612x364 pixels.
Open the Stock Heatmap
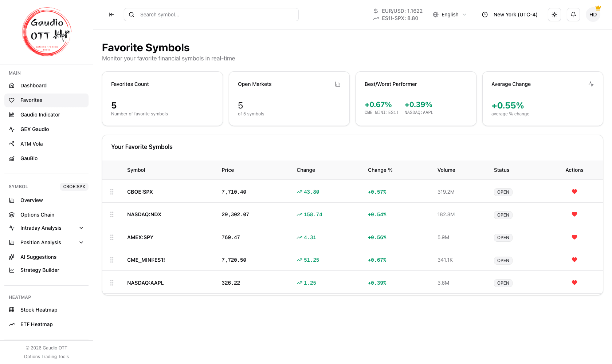coord(46,310)
